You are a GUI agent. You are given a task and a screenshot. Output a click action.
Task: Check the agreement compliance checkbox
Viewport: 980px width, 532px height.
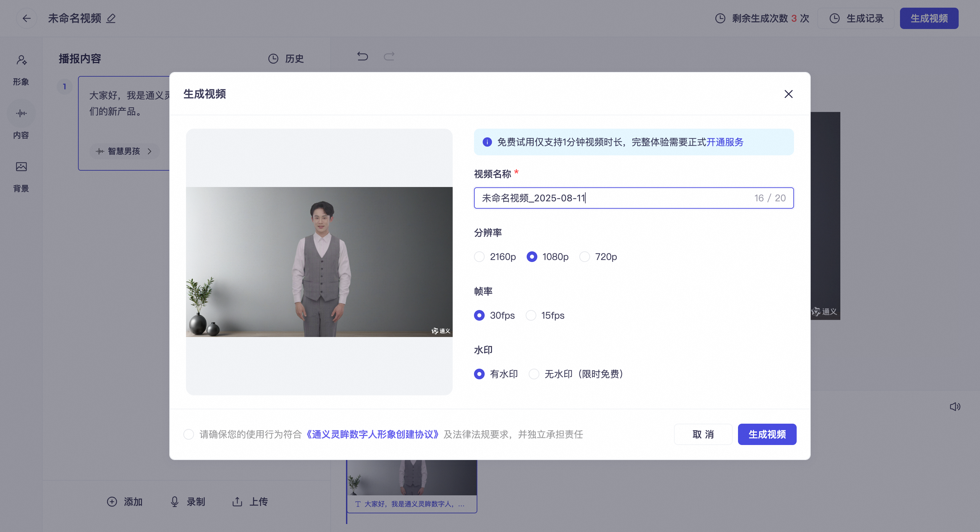coord(189,434)
